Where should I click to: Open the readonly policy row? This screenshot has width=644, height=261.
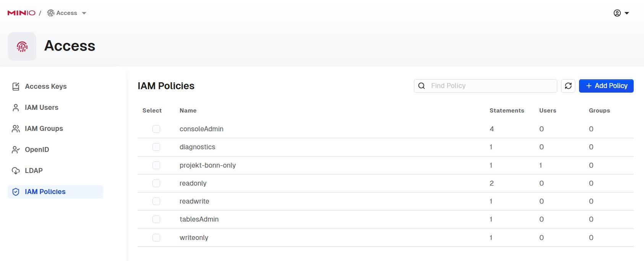tap(193, 183)
